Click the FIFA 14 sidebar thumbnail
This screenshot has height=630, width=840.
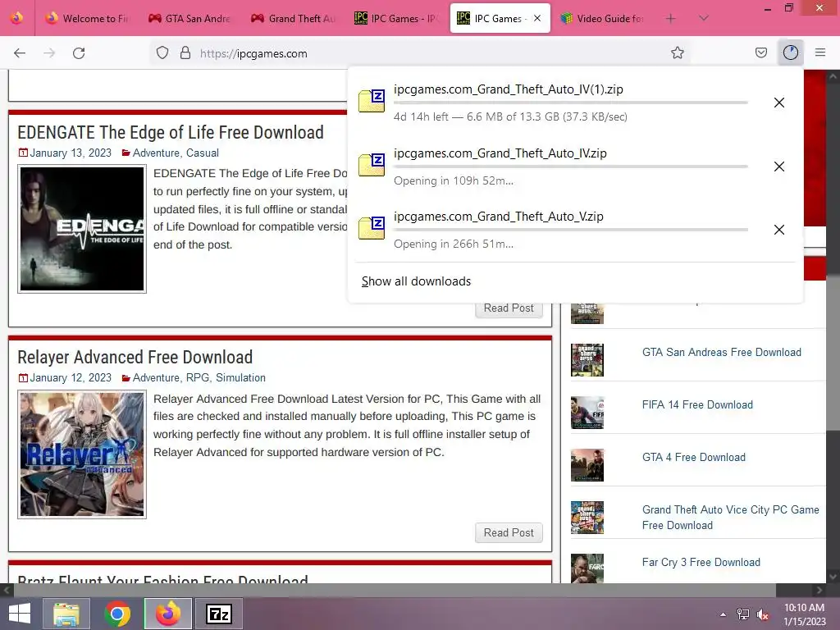(587, 413)
